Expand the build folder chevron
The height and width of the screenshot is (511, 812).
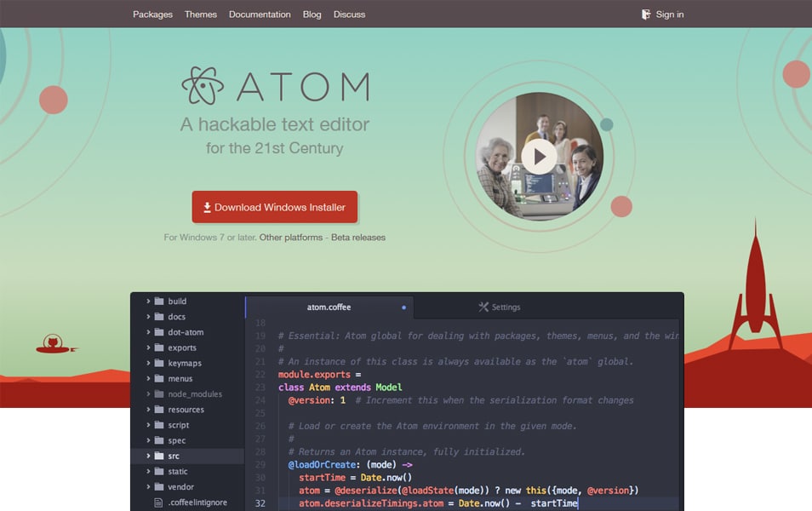tap(148, 301)
